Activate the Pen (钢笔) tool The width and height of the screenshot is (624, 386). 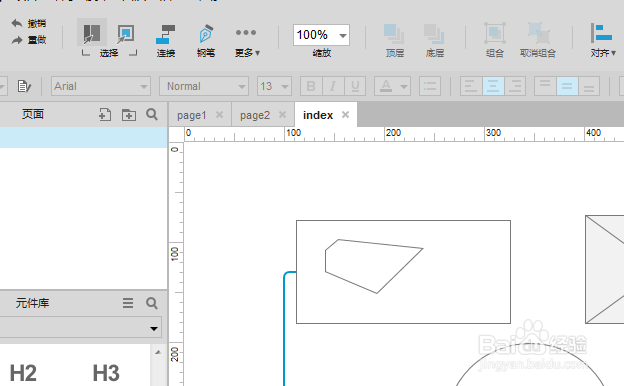pyautogui.click(x=206, y=35)
